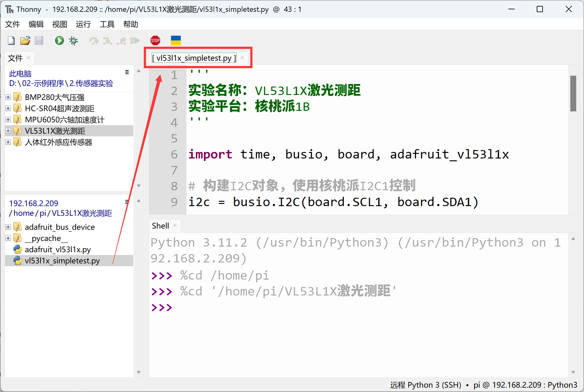This screenshot has height=392, width=584.
Task: Expand the HC-SR04超声波测距 folder
Action: [8, 108]
